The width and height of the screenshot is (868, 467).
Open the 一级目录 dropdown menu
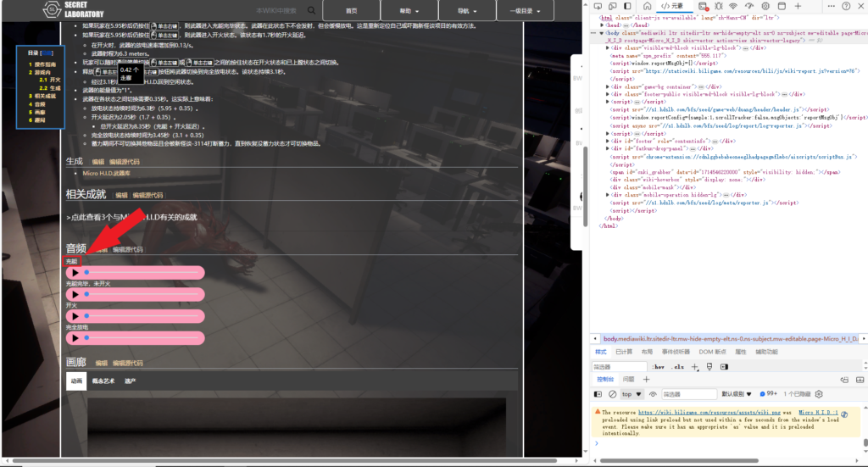[526, 10]
